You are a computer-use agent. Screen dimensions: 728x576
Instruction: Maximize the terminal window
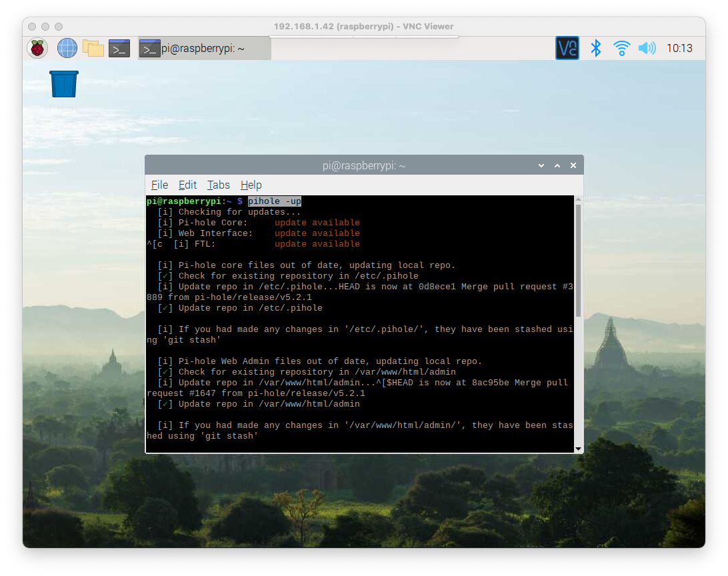pyautogui.click(x=557, y=165)
